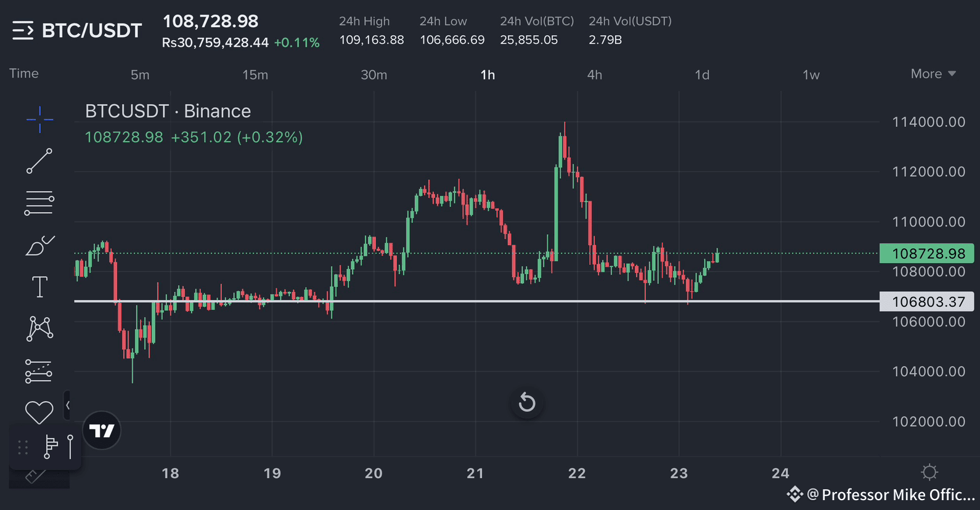Select the brush drawing tool
Viewport: 980px width, 510px height.
[40, 245]
